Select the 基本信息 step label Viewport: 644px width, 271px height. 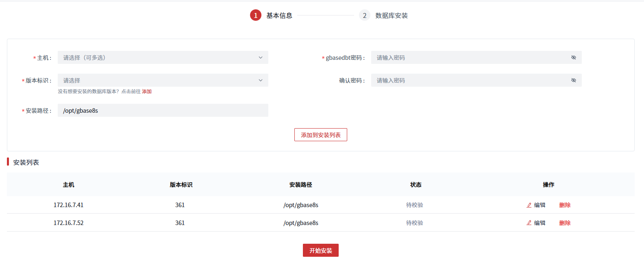279,15
